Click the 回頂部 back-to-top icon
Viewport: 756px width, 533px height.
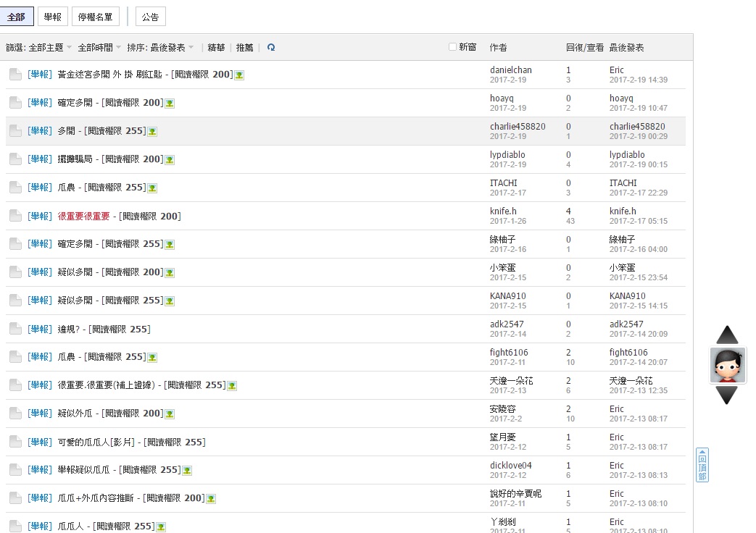pos(702,465)
